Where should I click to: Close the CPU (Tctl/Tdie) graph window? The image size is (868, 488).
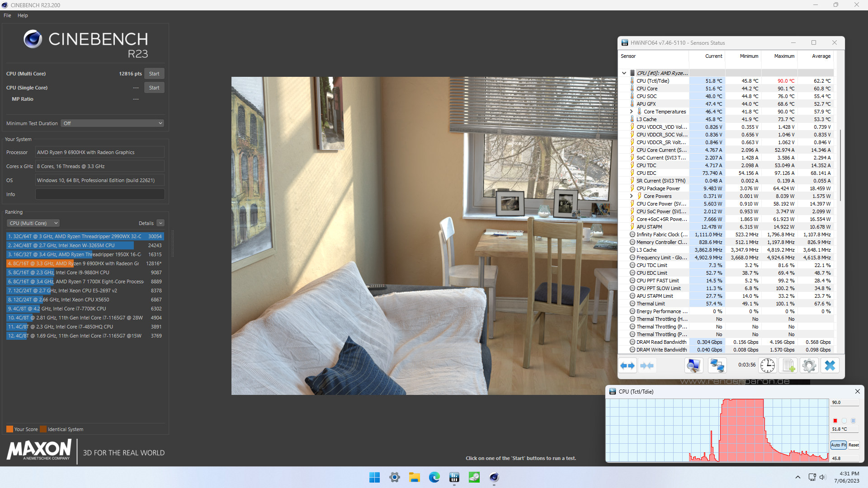coord(857,391)
